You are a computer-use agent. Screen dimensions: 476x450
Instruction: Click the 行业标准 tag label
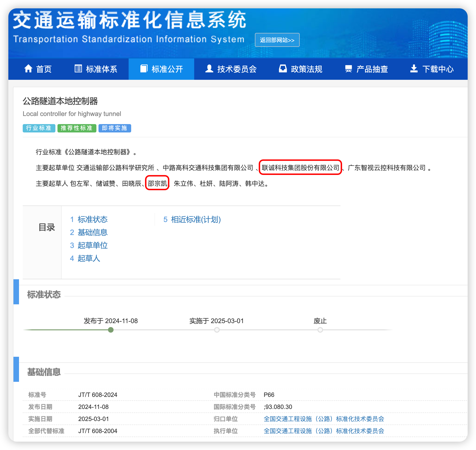(39, 128)
